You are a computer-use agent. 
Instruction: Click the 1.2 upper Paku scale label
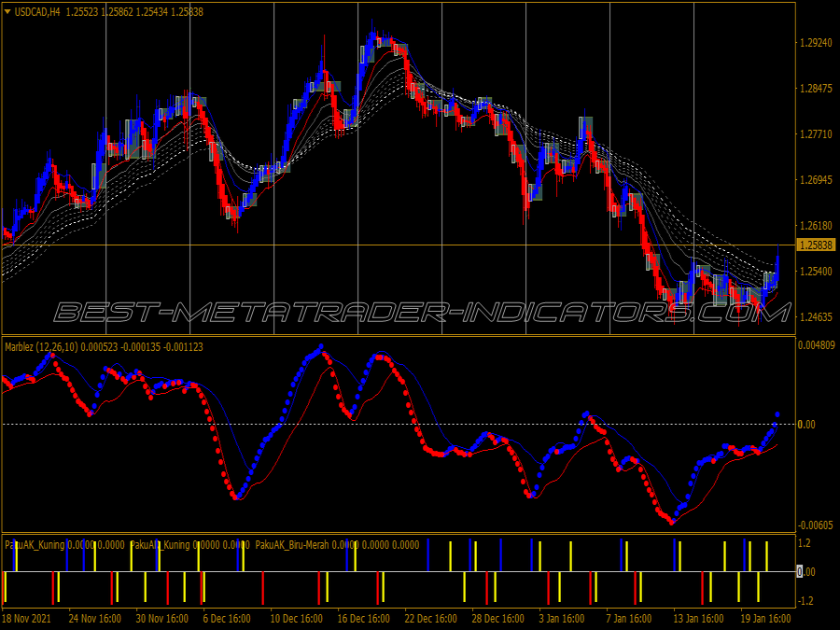point(805,543)
